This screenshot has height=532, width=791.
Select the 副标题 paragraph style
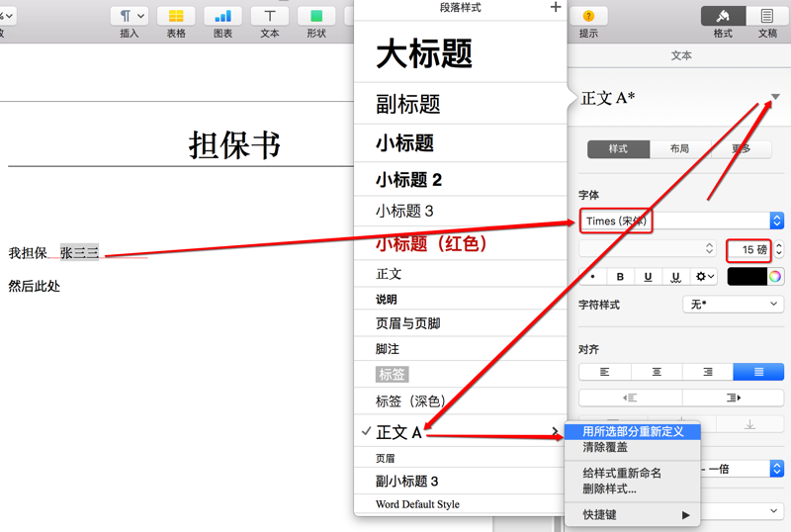coord(461,104)
